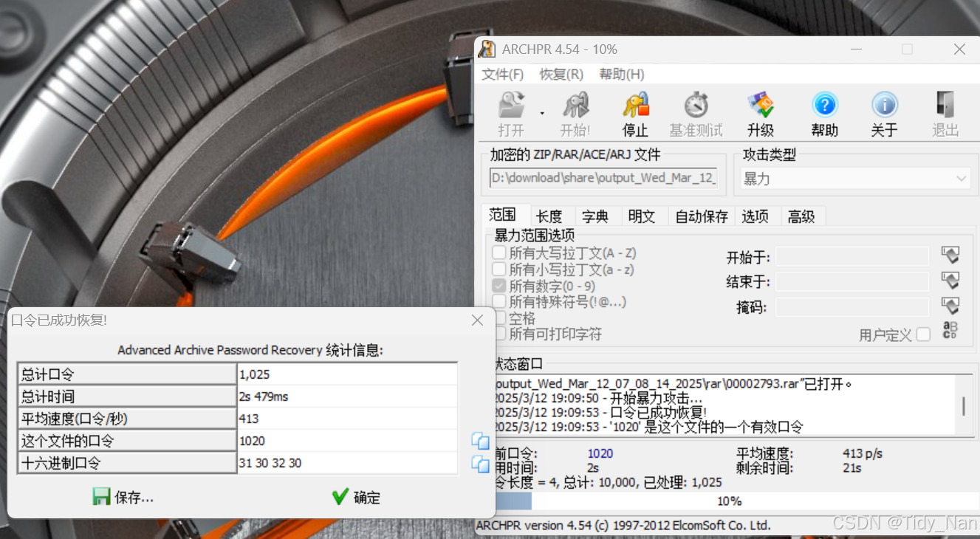Viewport: 980px width, 539px height.
Task: Stop the attack with 停止 icon
Action: [x=635, y=106]
